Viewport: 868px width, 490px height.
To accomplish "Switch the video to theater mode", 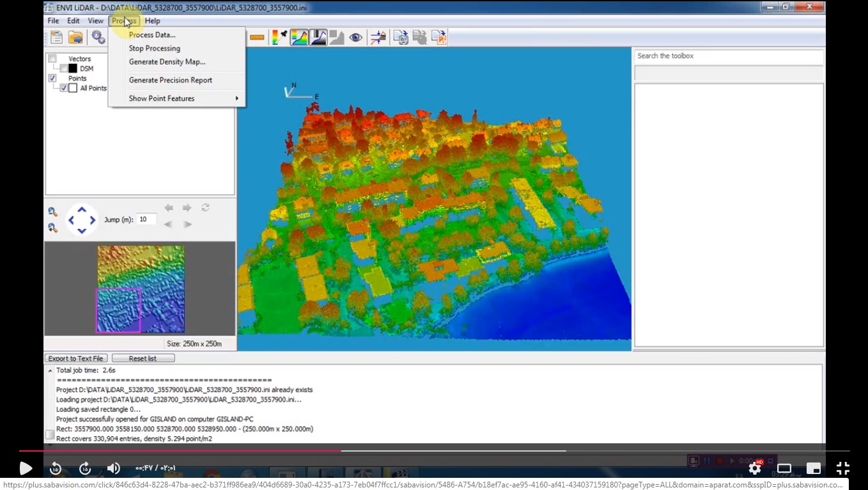I will [x=784, y=468].
